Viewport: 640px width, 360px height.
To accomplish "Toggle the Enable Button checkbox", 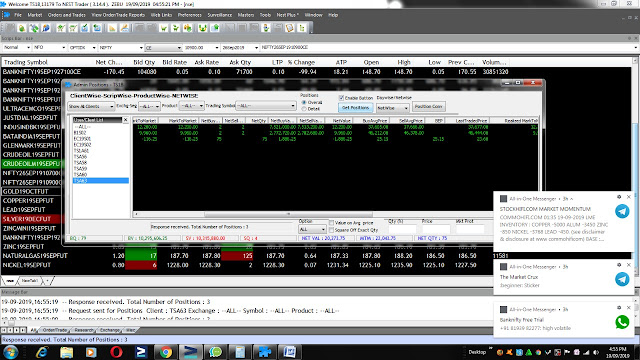I will (x=341, y=98).
